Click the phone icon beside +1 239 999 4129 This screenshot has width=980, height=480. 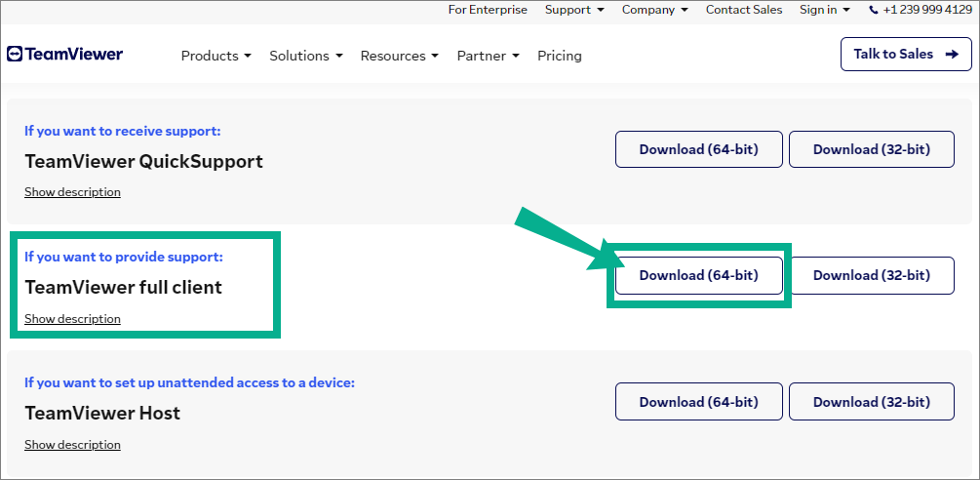[x=873, y=10]
